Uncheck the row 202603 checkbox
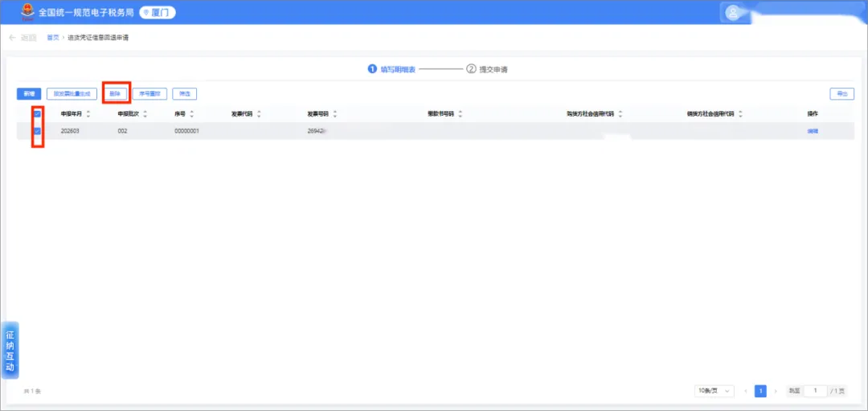Viewport: 868px width, 411px height. pyautogui.click(x=38, y=131)
